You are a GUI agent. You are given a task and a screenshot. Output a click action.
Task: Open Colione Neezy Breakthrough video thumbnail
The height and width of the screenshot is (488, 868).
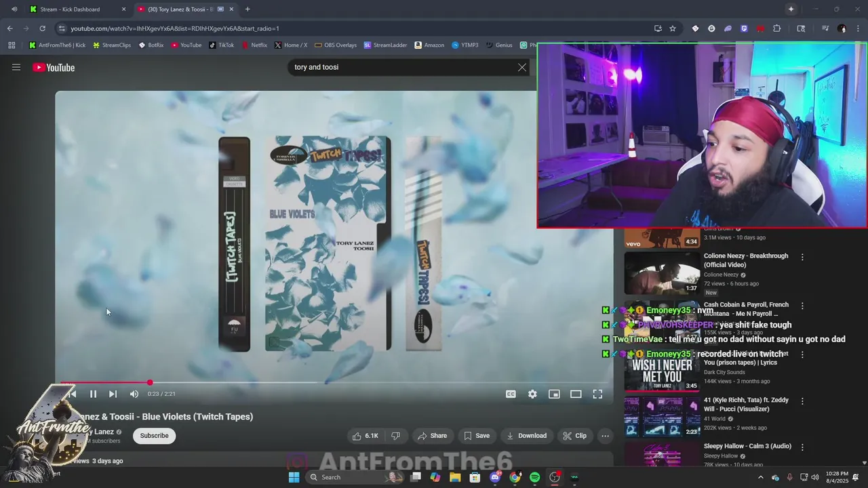[662, 273]
